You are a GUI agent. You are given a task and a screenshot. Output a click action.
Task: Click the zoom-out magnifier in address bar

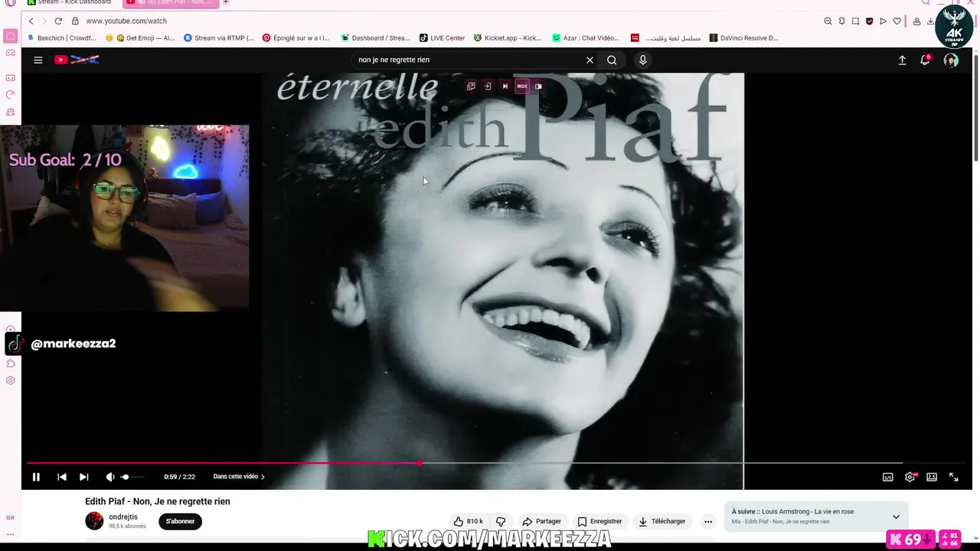point(828,21)
